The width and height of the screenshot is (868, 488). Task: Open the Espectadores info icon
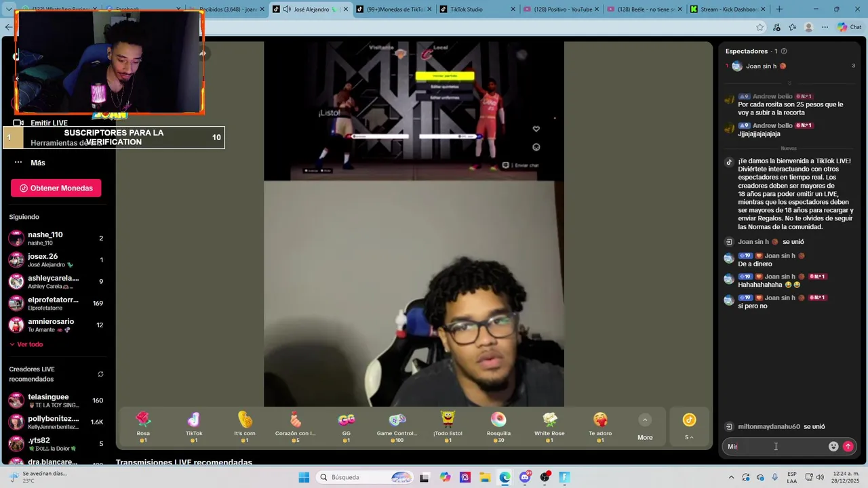[x=784, y=52]
